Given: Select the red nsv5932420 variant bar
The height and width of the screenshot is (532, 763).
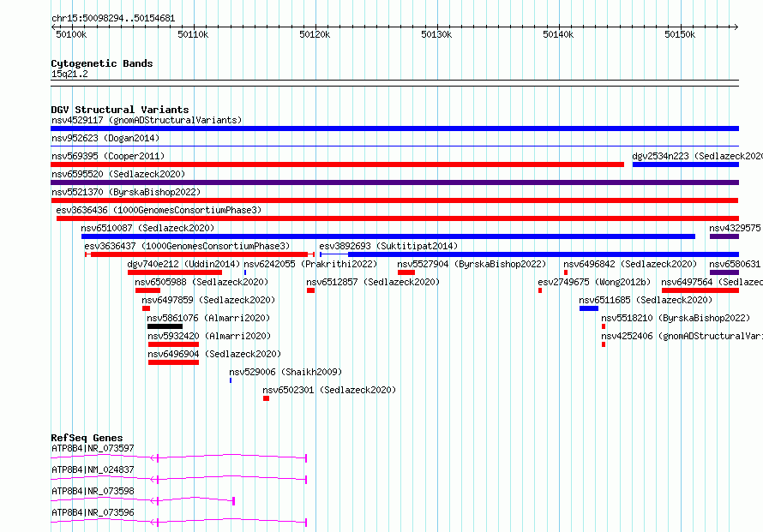Looking at the screenshot, I should tap(174, 344).
